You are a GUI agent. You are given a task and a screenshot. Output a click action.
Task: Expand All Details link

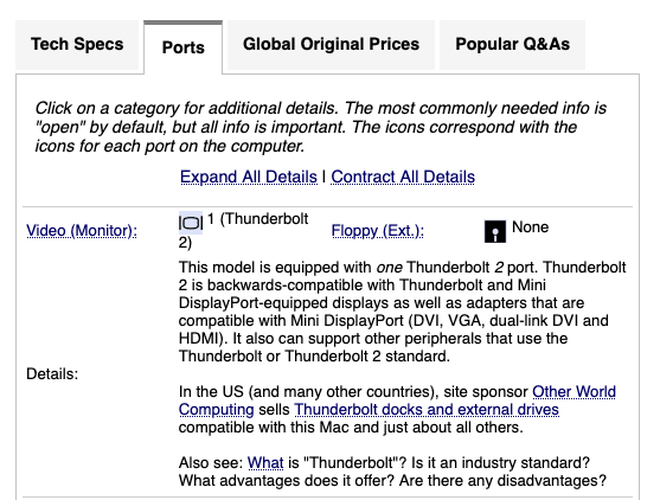[248, 177]
